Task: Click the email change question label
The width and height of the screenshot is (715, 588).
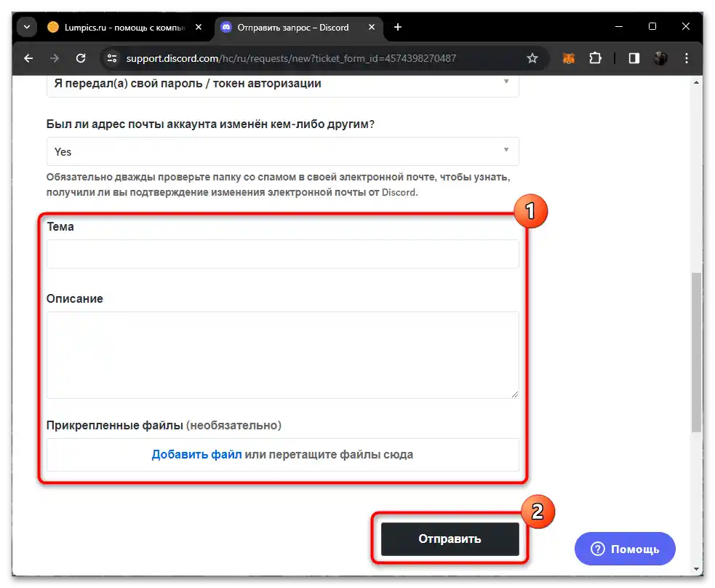Action: (x=210, y=124)
